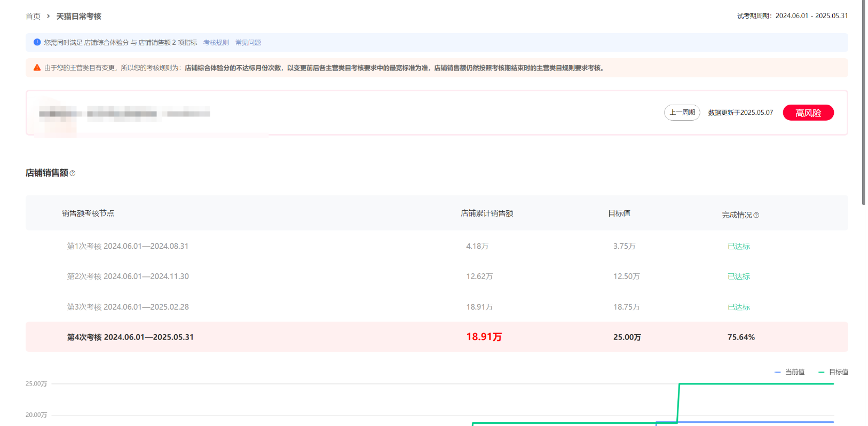The width and height of the screenshot is (868, 426).
Task: Click the blue info icon in notice bar
Action: pos(37,42)
